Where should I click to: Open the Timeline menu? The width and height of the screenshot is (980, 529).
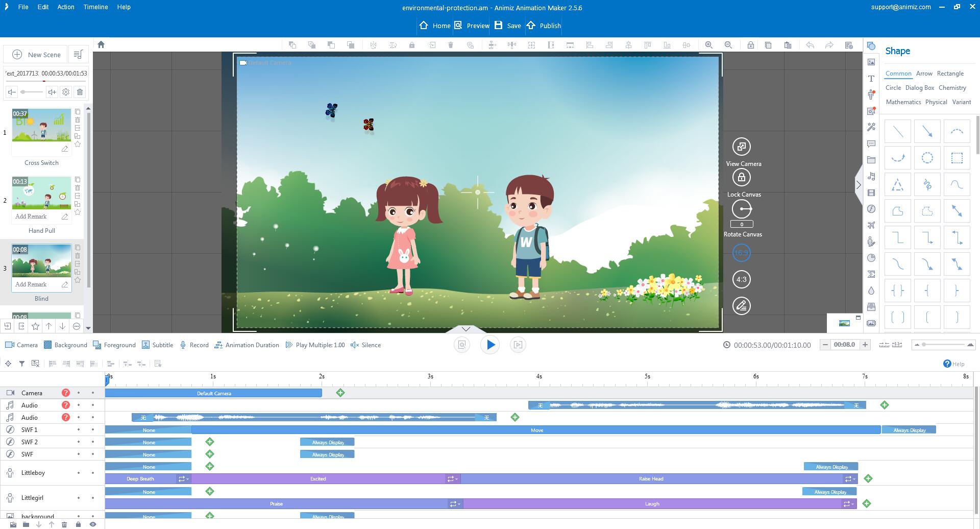(x=95, y=7)
